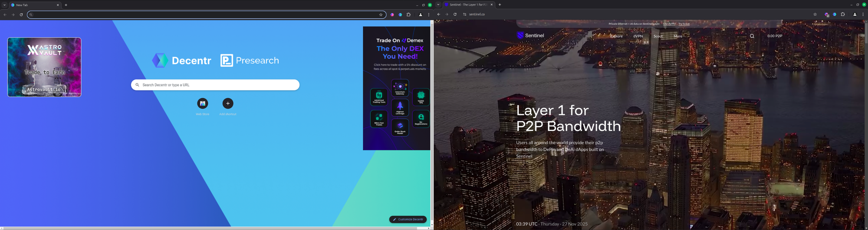Open the Web Store shortcut
Viewport: 868px width, 230px height.
pos(203,103)
